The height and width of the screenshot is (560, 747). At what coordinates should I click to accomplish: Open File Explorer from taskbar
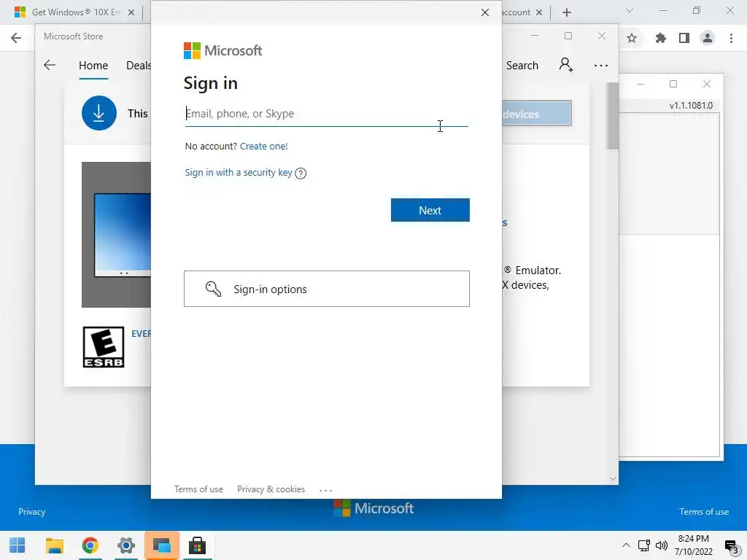tap(54, 545)
